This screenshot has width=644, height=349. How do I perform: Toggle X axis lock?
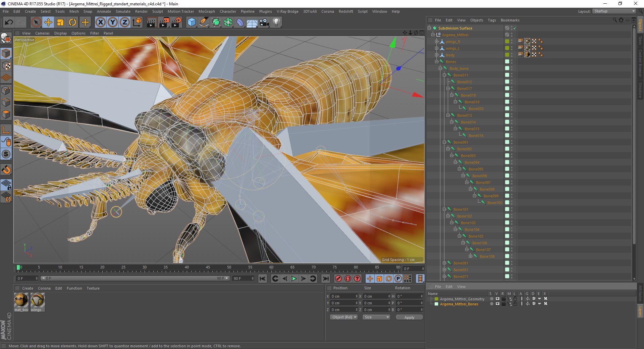click(x=100, y=22)
